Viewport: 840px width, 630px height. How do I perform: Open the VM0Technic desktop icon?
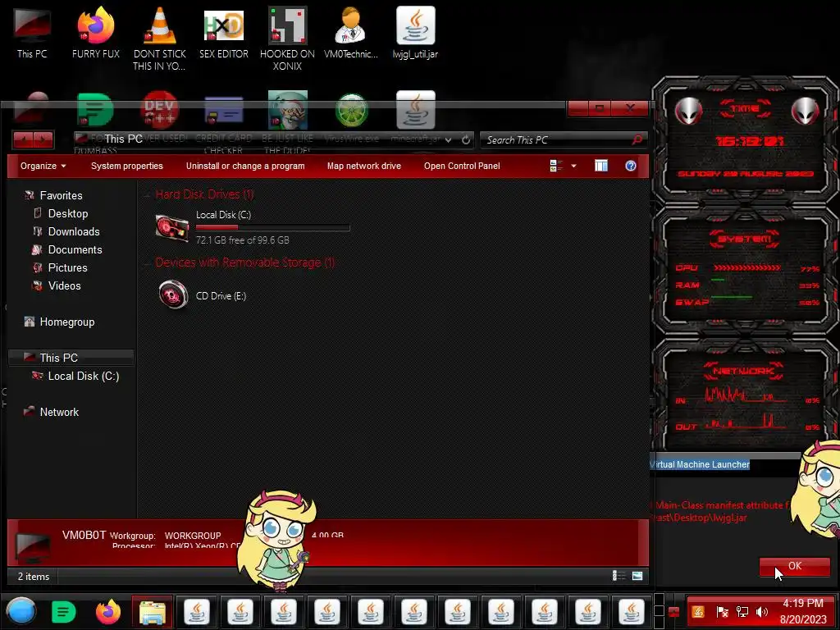pyautogui.click(x=351, y=32)
